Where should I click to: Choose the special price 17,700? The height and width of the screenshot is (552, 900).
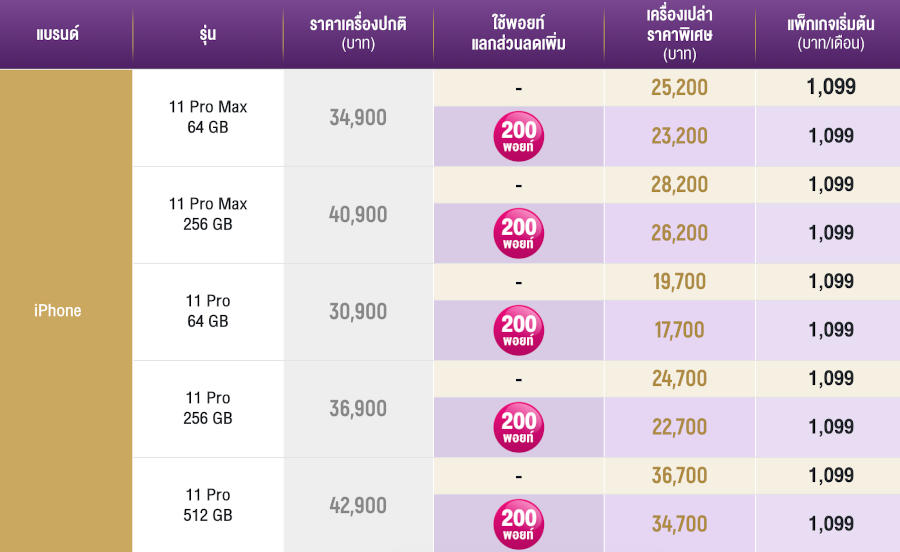[x=679, y=330]
